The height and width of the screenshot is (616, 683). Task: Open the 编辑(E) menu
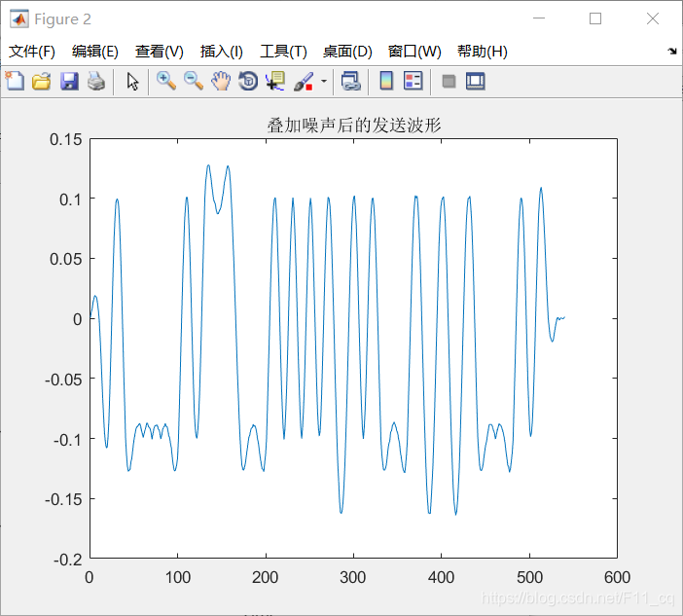pos(95,52)
